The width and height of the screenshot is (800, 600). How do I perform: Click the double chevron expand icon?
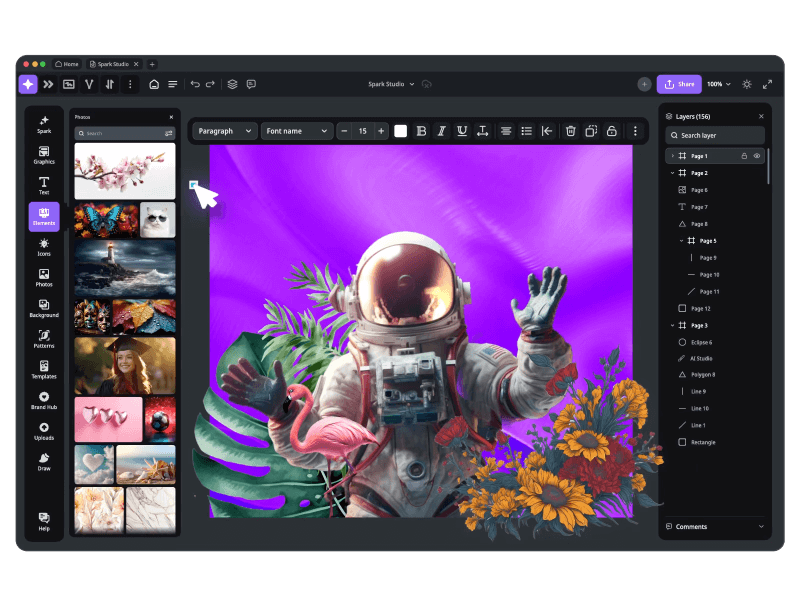tap(48, 84)
